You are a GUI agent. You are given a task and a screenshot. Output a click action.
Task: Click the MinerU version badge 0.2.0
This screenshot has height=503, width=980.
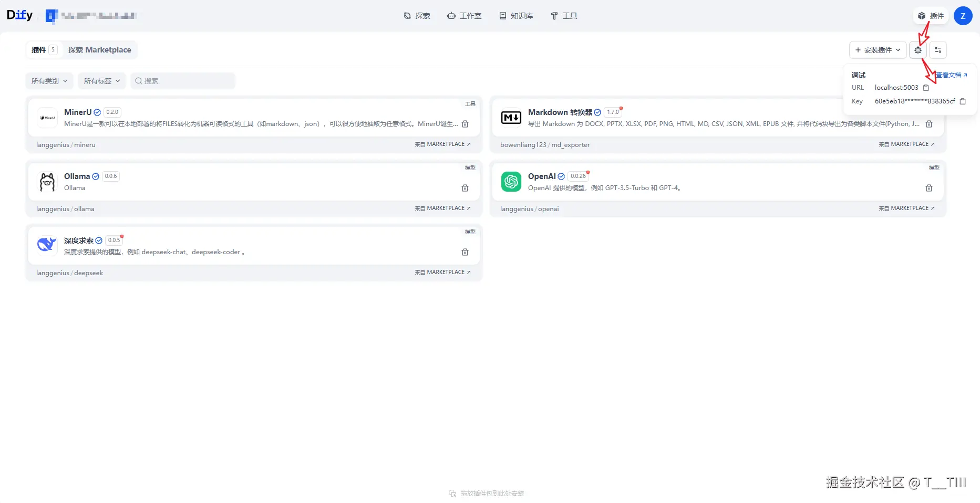click(112, 112)
